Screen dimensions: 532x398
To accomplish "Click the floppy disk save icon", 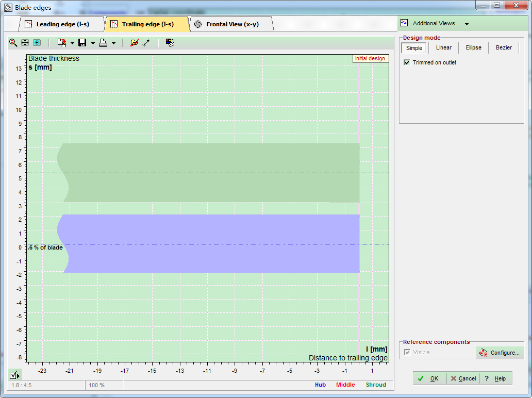I will [x=82, y=43].
